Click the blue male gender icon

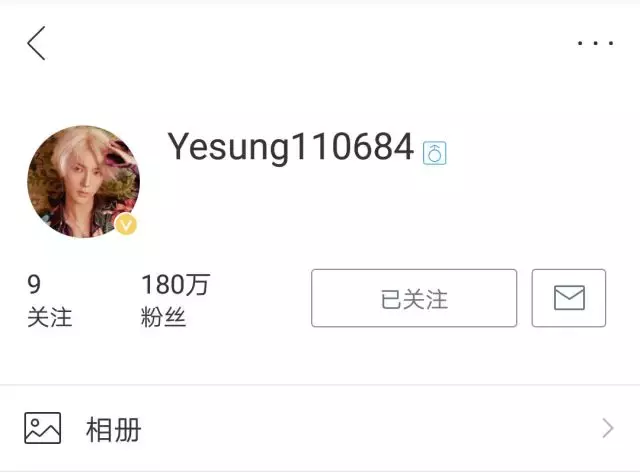click(x=434, y=153)
